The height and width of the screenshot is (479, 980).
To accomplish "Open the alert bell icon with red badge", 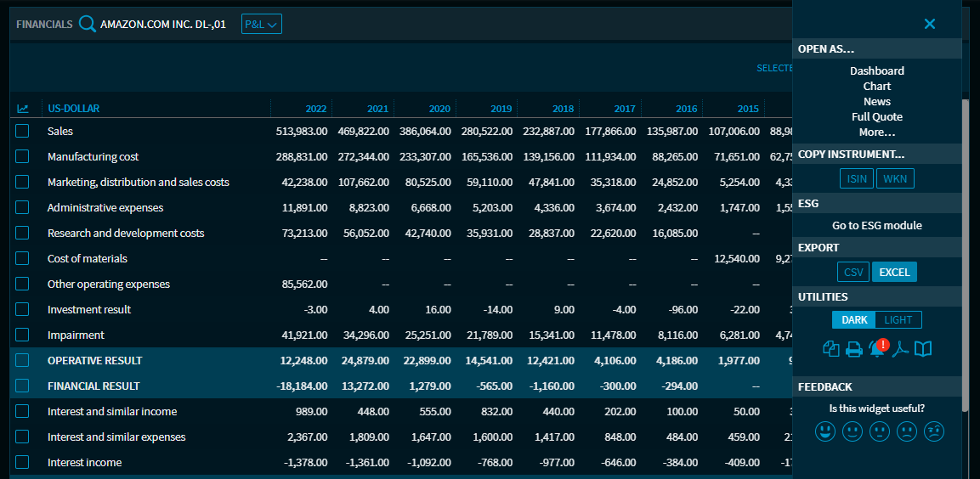I will pos(876,348).
